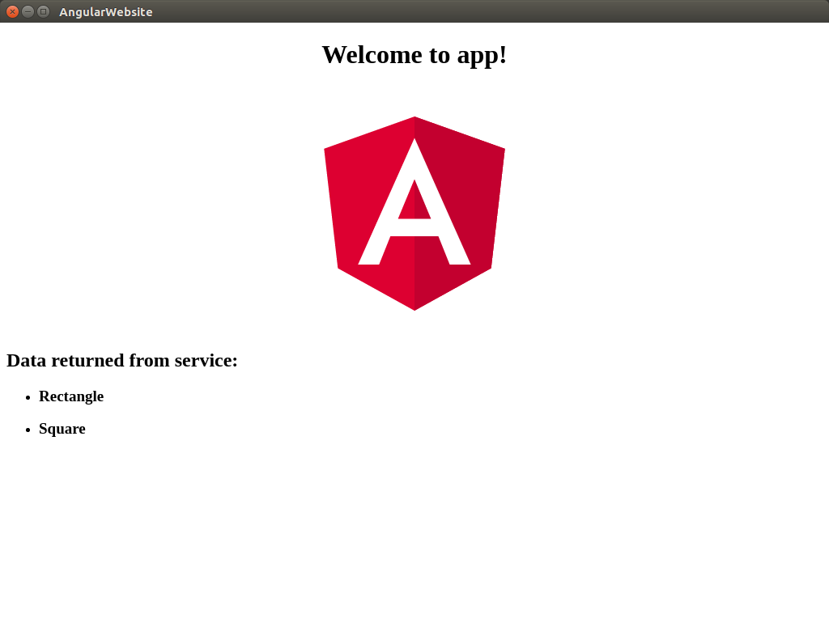Click the word "Data" in the subheading
829x644 pixels.
(x=26, y=360)
